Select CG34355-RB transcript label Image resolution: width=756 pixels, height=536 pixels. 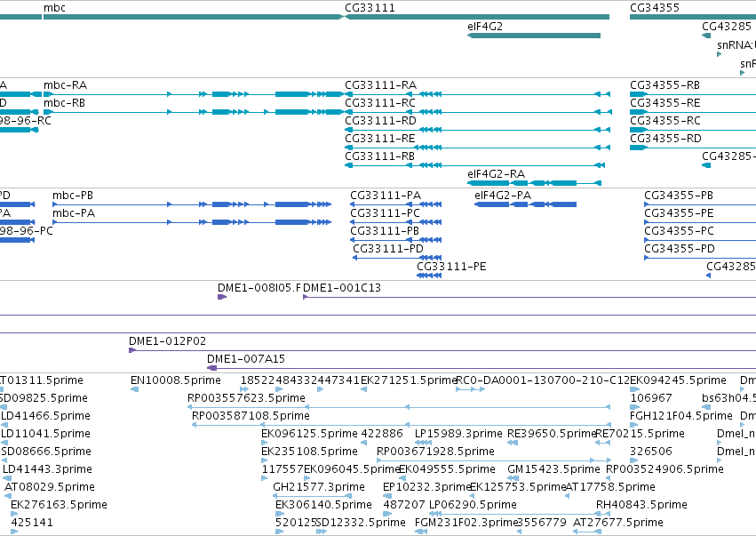(x=664, y=85)
